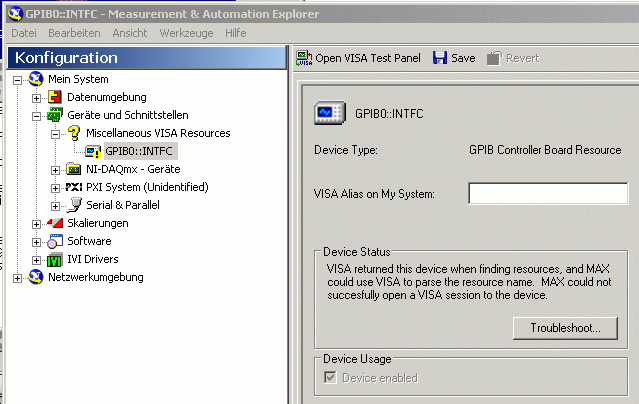Open the Bearbeiten menu
This screenshot has width=639, height=404.
coord(74,33)
